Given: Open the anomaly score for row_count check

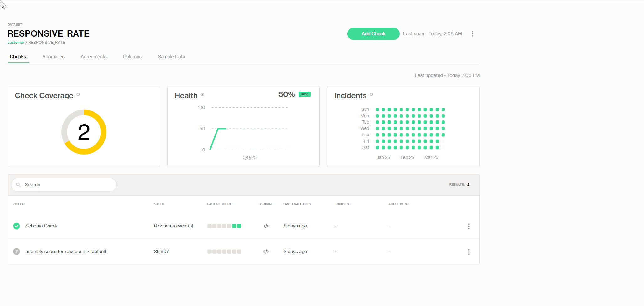Looking at the screenshot, I should click(66, 252).
